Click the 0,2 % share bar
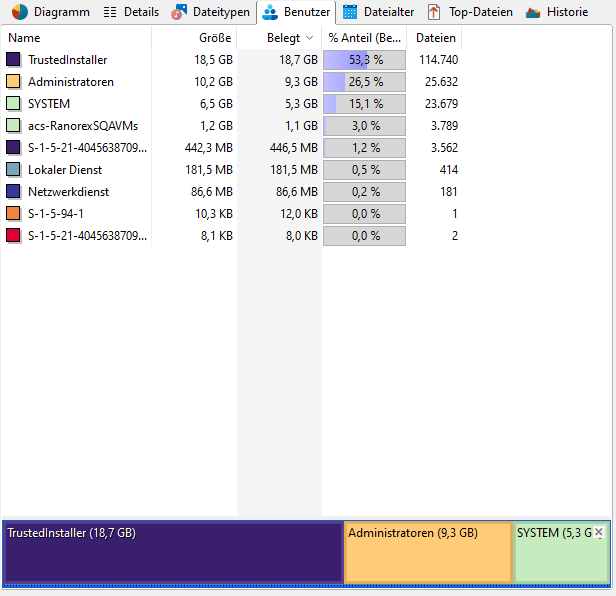Screen dimensions: 616x596 365,192
